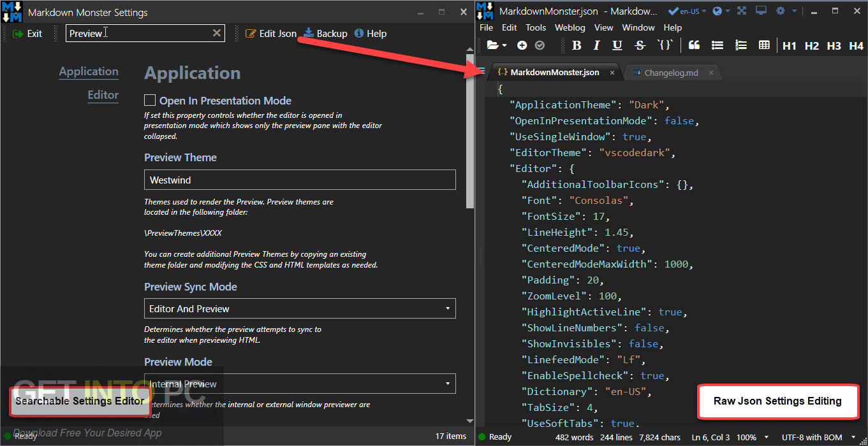Insert a table
The image size is (868, 446).
point(764,45)
